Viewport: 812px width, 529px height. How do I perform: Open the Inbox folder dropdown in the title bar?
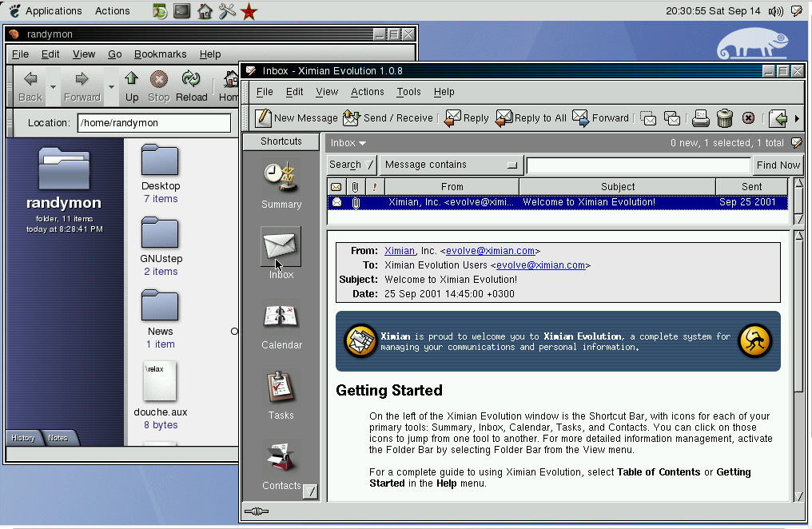click(x=348, y=143)
